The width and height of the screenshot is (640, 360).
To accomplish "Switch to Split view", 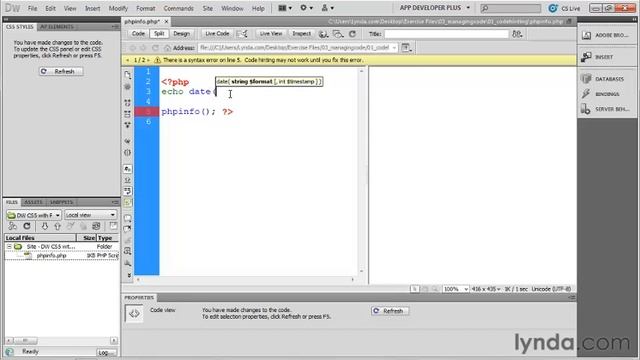I will [159, 34].
